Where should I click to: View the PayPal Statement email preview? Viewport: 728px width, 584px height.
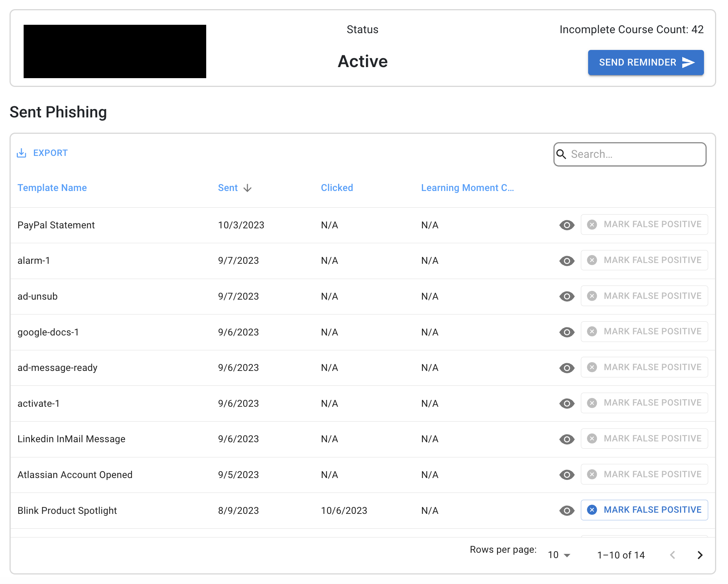(567, 225)
